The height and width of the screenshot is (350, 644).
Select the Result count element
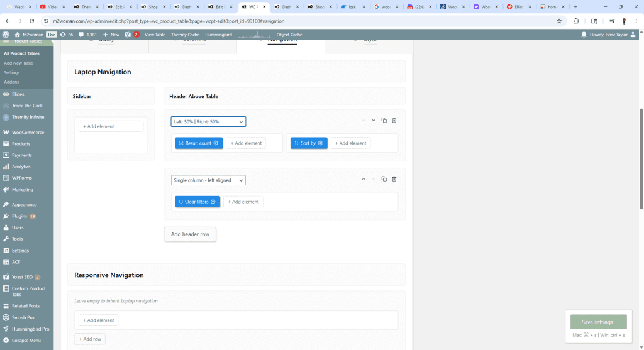pos(198,143)
